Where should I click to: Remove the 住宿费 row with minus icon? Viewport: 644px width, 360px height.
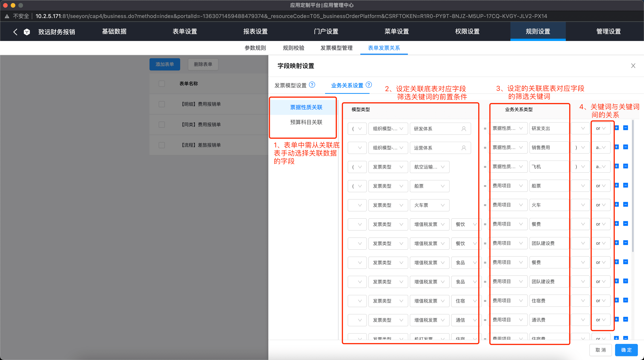click(x=625, y=300)
